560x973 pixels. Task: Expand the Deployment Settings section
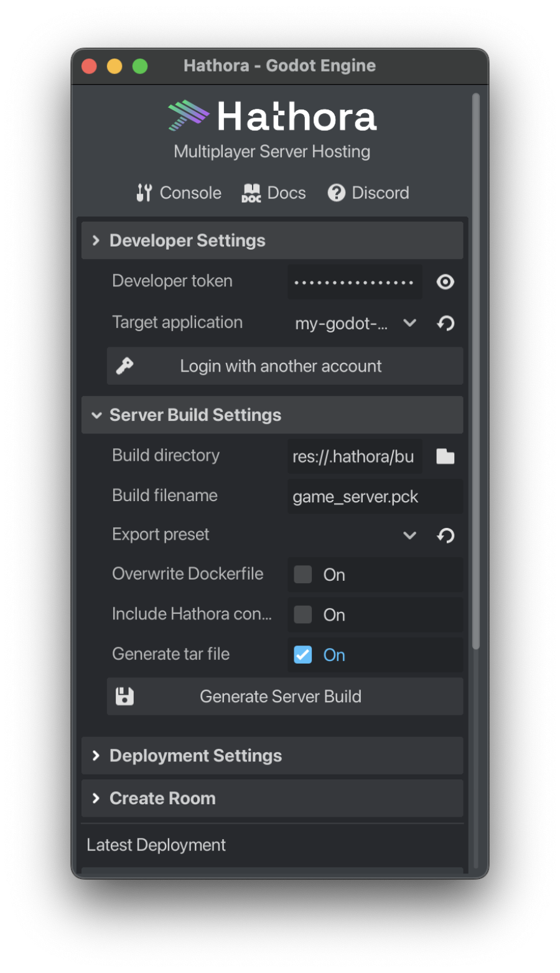(273, 756)
